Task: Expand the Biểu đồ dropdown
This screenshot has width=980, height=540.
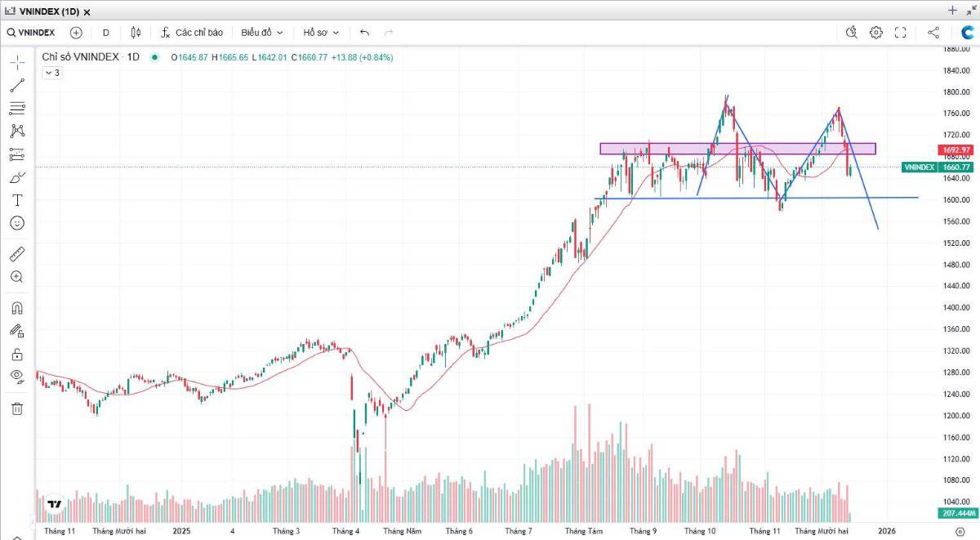Action: point(261,33)
